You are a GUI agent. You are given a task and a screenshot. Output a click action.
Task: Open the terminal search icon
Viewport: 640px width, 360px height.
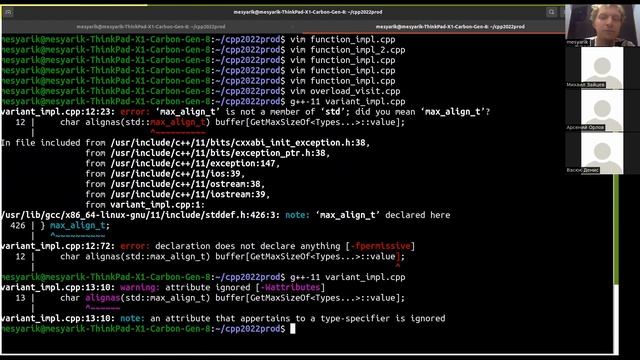[x=551, y=12]
